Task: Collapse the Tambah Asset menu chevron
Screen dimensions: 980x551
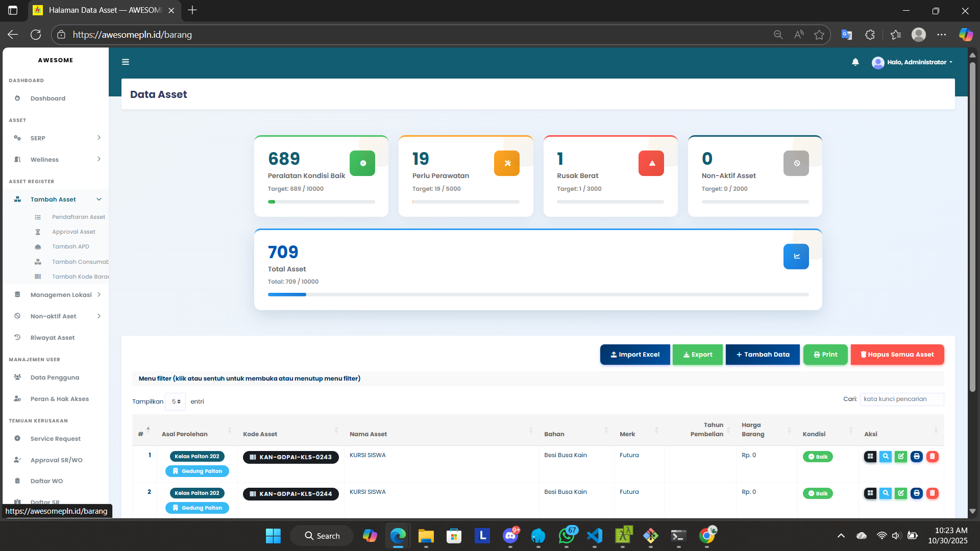Action: [x=99, y=199]
